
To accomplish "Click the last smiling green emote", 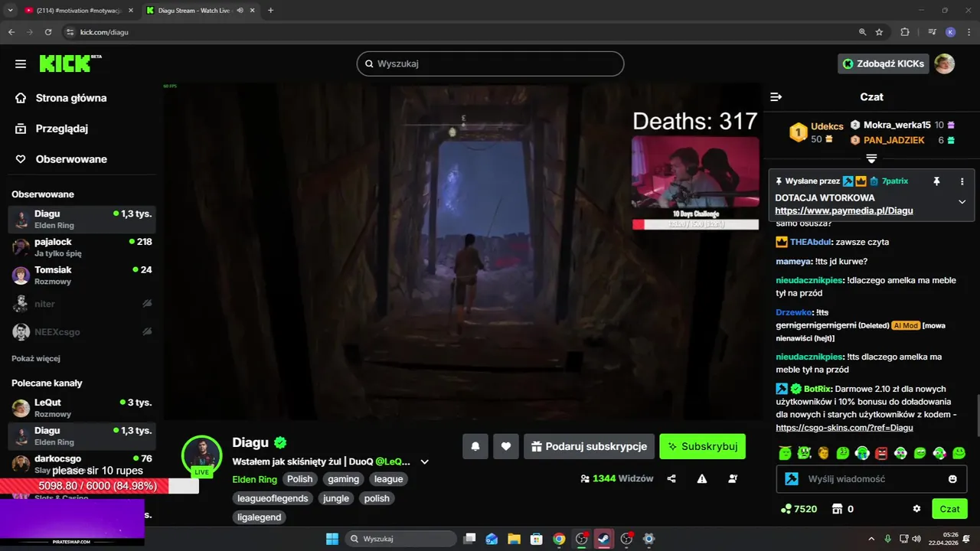I will [x=959, y=453].
